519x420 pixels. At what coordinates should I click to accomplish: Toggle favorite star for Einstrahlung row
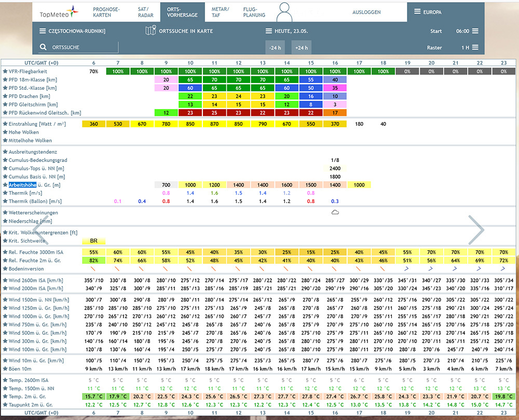tap(5, 124)
